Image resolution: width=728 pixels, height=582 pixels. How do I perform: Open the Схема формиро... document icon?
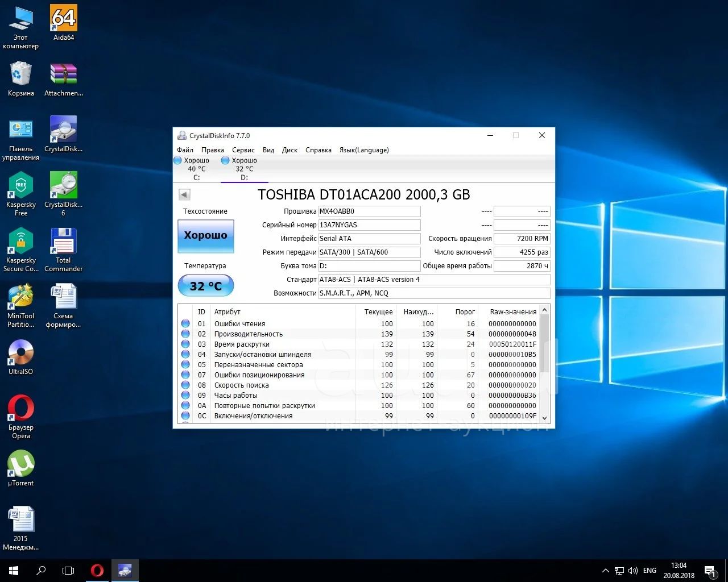click(64, 306)
